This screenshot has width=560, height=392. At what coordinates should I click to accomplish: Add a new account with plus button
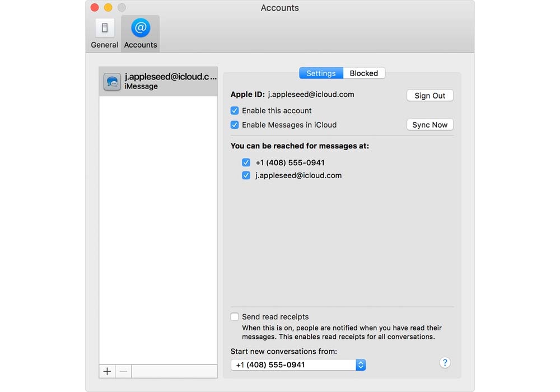107,371
